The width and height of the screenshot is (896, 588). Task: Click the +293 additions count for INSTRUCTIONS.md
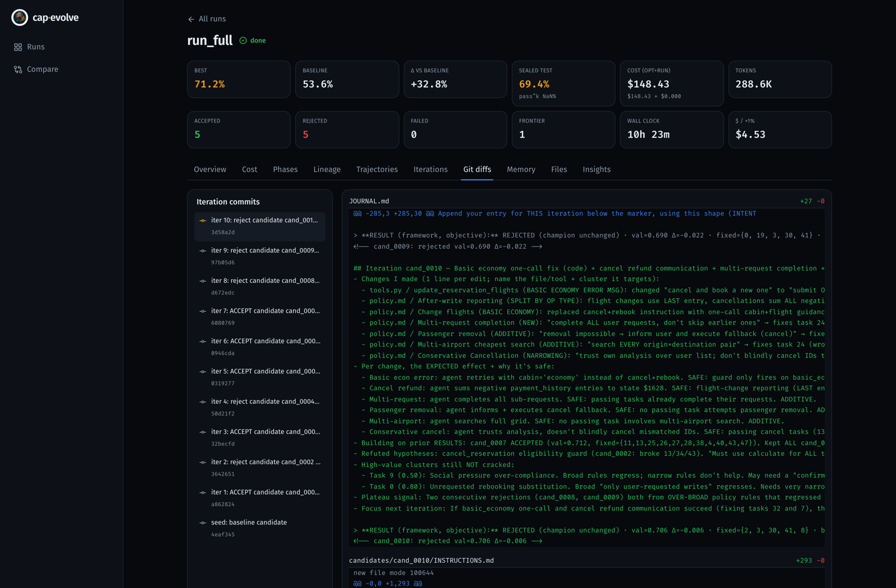[x=804, y=561]
